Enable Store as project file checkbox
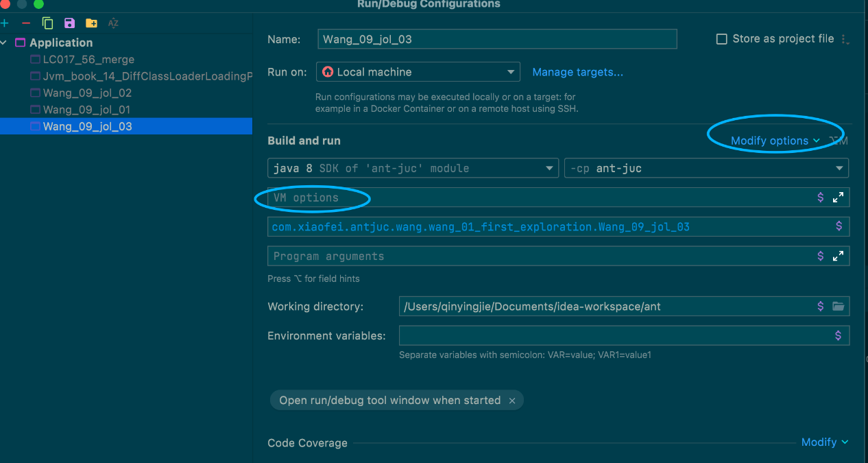This screenshot has height=463, width=868. pos(721,39)
